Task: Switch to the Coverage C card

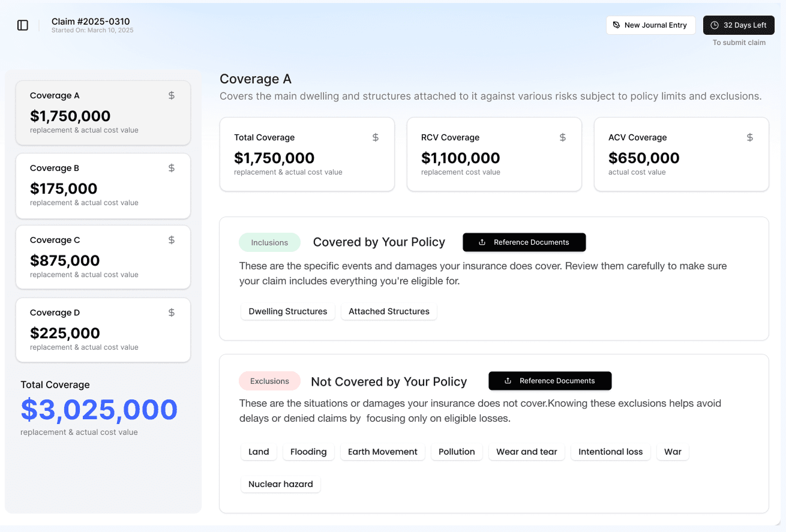Action: 103,258
